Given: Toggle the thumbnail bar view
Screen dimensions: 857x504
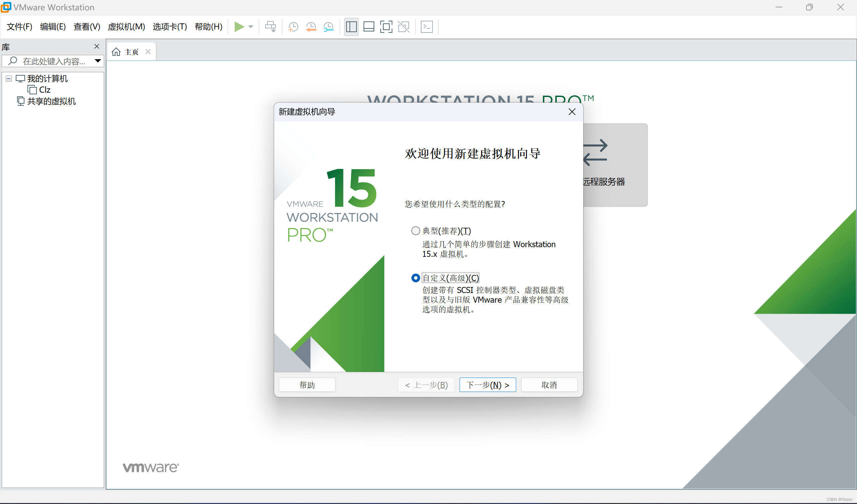Looking at the screenshot, I should point(369,27).
